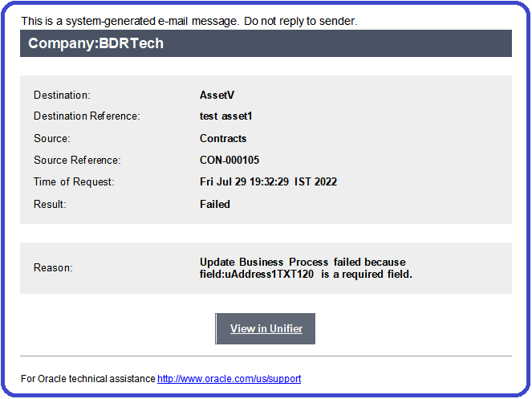Click the Update Business Process failed reason text
The width and height of the screenshot is (532, 399).
(306, 268)
